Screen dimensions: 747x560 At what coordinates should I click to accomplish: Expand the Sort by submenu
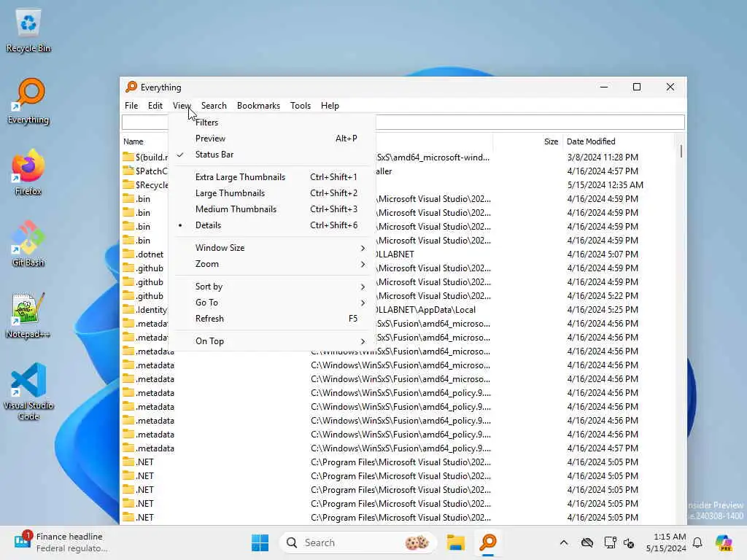click(x=273, y=287)
